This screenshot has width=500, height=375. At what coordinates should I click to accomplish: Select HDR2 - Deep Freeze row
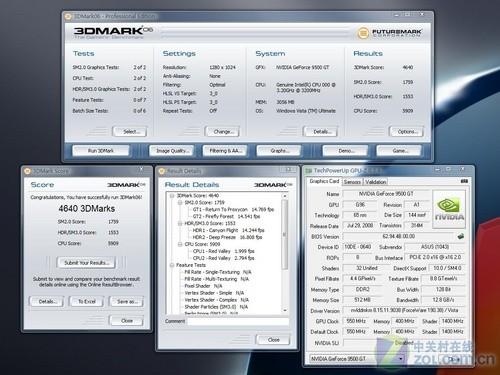click(227, 237)
